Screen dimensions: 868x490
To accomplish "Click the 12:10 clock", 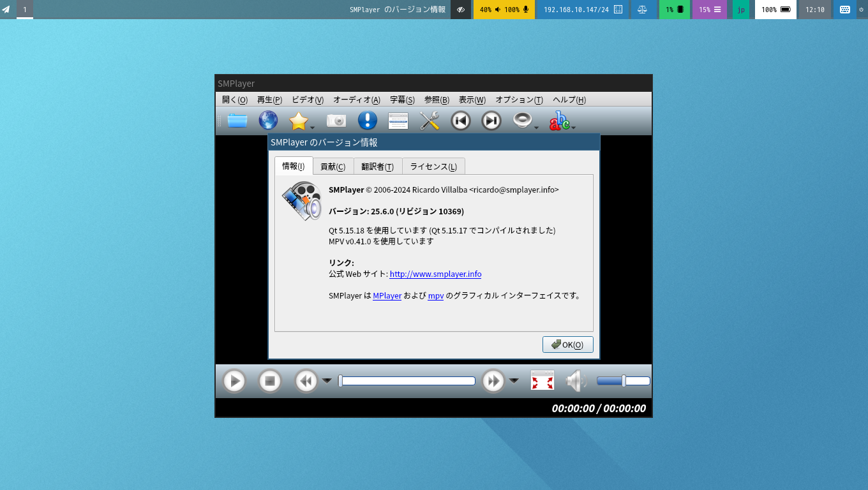I will tap(815, 10).
